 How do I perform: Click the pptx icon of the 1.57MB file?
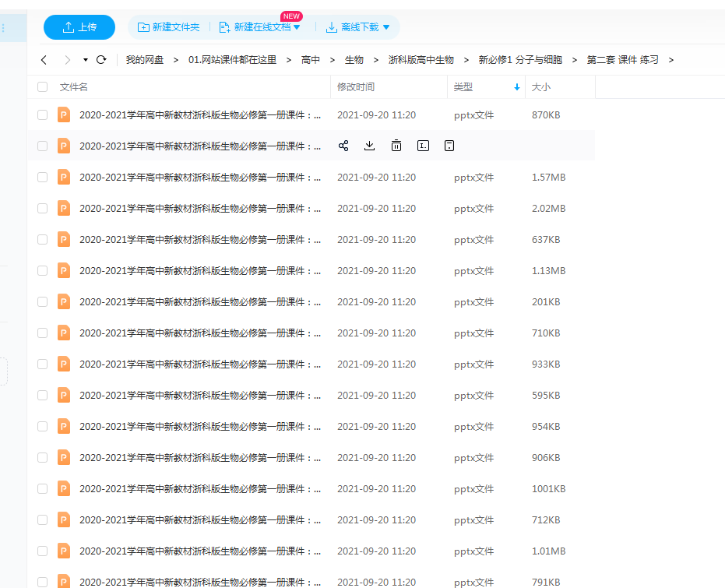tap(64, 177)
